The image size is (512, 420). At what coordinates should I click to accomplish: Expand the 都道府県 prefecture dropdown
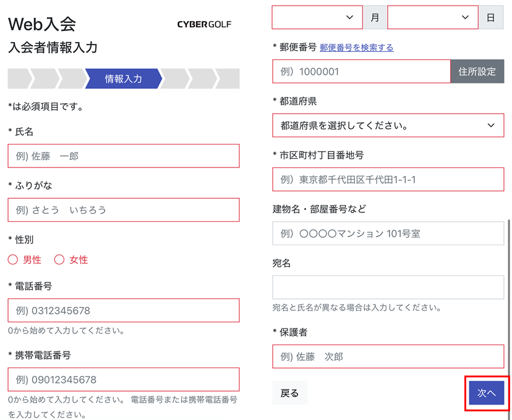coord(388,125)
